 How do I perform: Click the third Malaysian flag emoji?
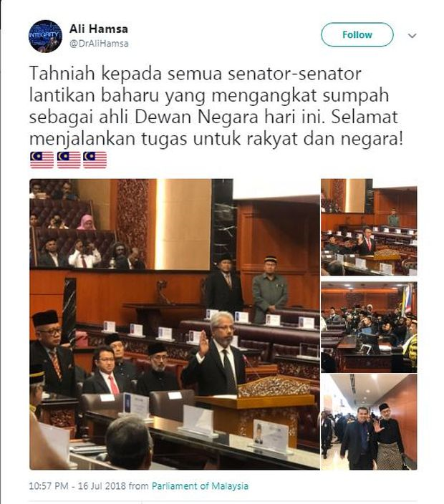tap(95, 160)
